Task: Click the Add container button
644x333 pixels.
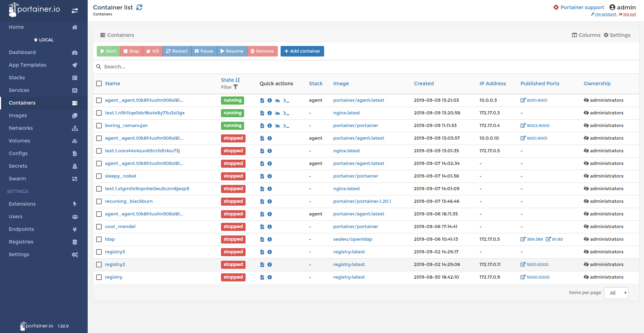Action: [302, 51]
